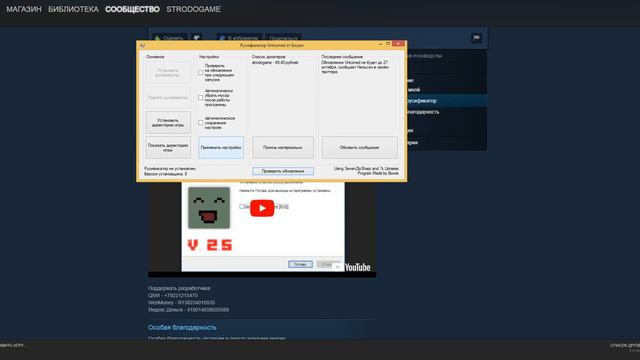Select the благодарность section in guide sidebar
640x360 pixels.
coord(423,112)
